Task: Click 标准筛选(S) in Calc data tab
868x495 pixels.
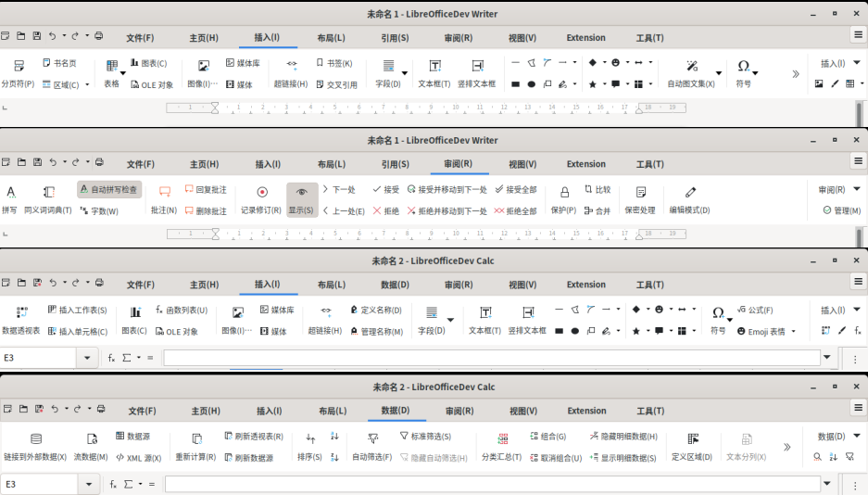Action: tap(425, 437)
